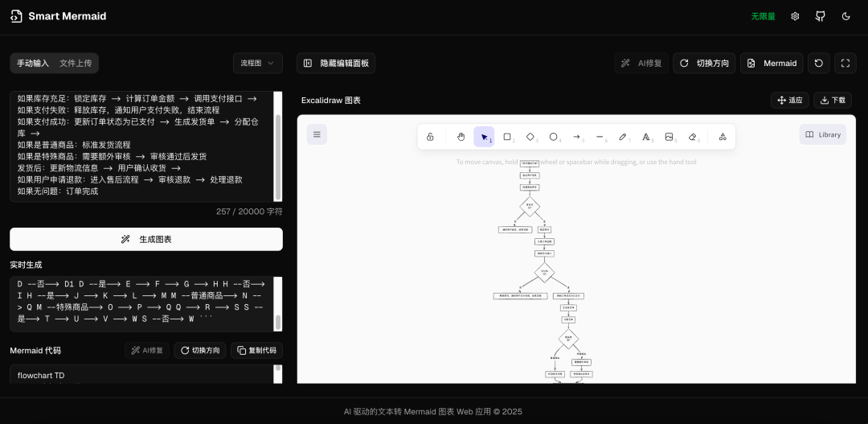Click 下载 download button
The height and width of the screenshot is (424, 868).
pos(833,101)
